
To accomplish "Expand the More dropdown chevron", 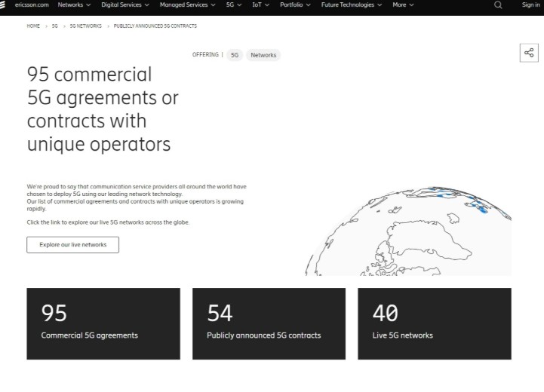I will [411, 5].
